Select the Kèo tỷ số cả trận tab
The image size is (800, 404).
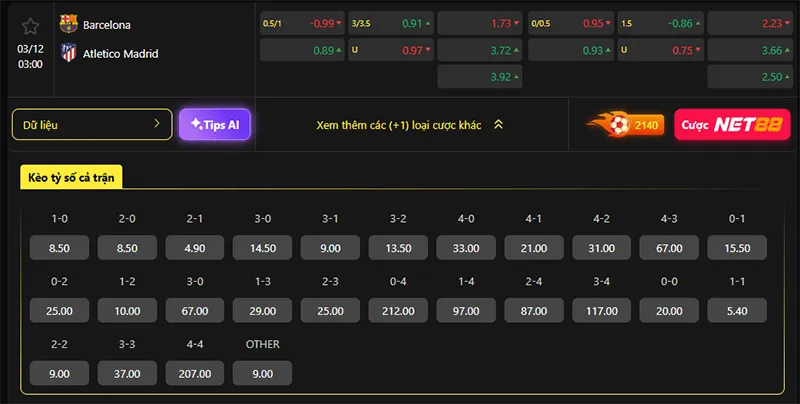pos(72,177)
